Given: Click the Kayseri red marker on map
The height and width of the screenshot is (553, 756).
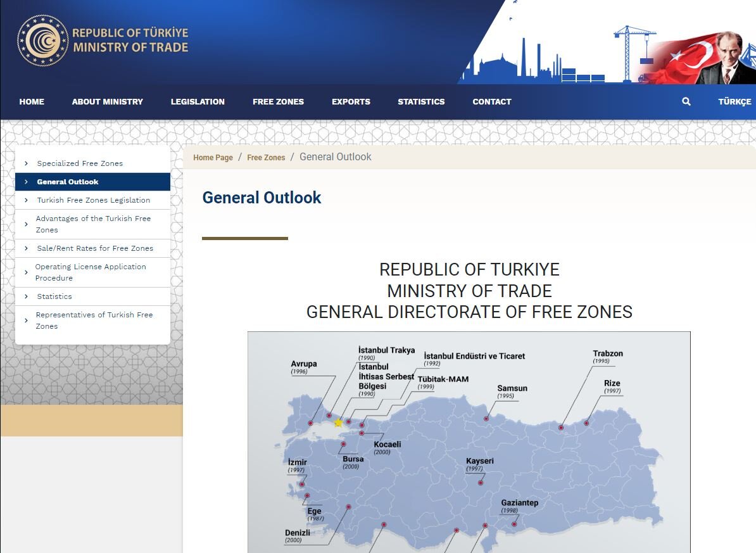Looking at the screenshot, I should (x=480, y=483).
